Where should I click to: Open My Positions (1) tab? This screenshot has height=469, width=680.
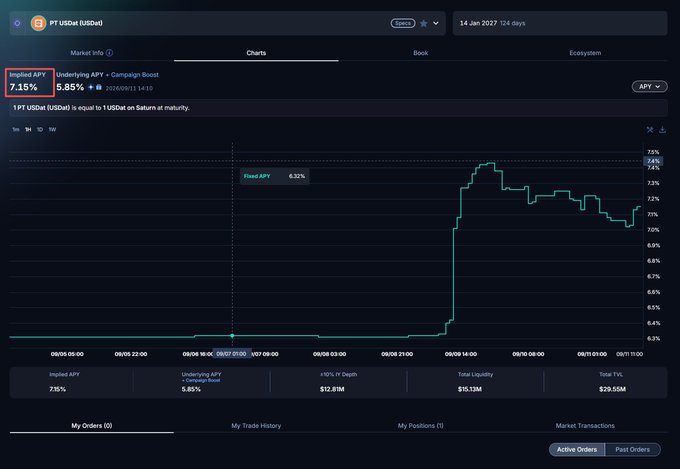pyautogui.click(x=420, y=426)
